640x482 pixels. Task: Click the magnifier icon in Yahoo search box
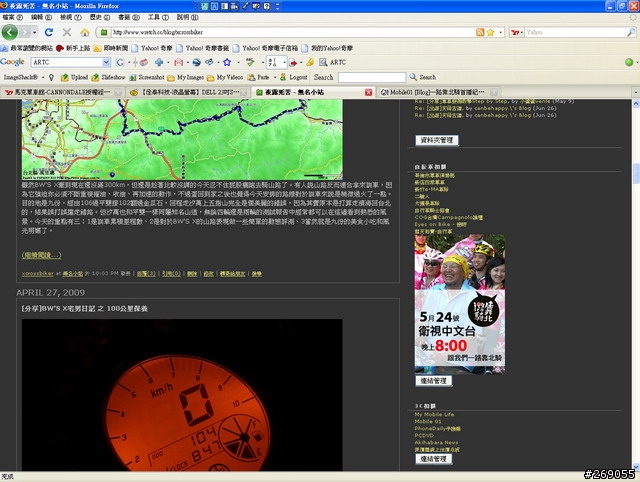coord(631,32)
